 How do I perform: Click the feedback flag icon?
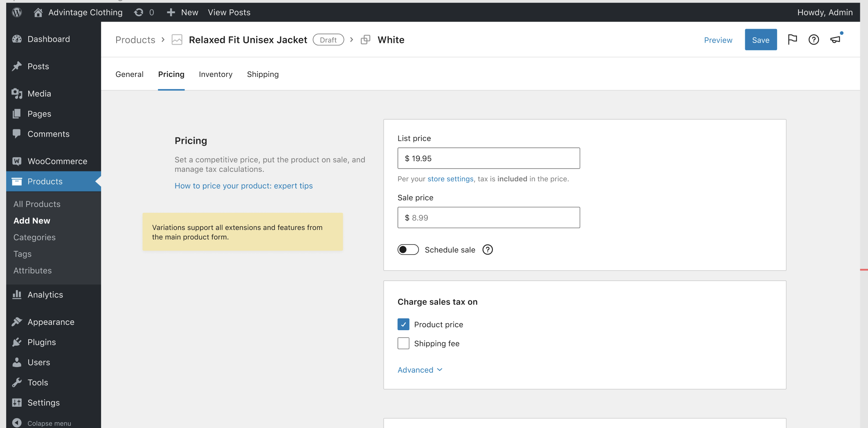793,39
